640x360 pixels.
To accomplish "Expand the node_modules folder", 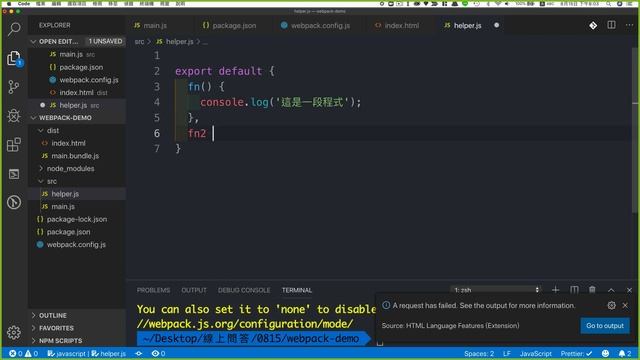I will coord(41,169).
